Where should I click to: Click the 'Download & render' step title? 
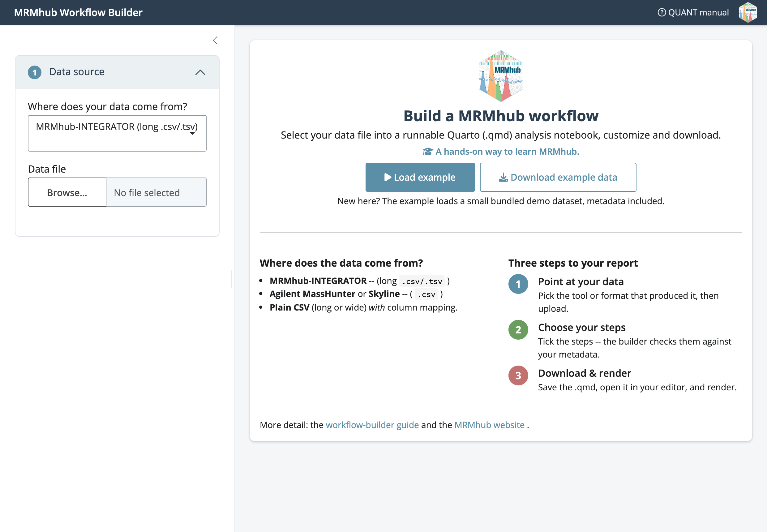coord(584,373)
